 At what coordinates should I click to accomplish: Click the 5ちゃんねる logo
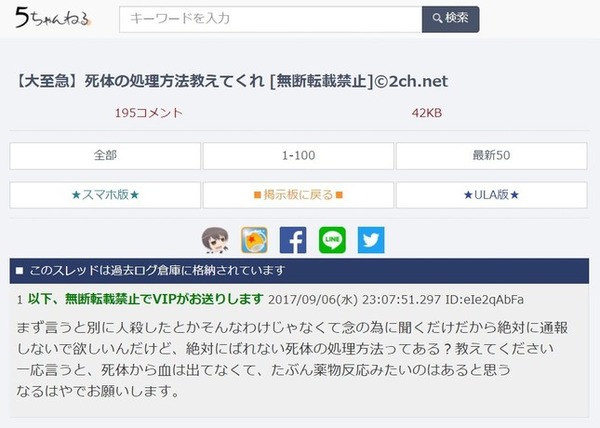click(52, 18)
